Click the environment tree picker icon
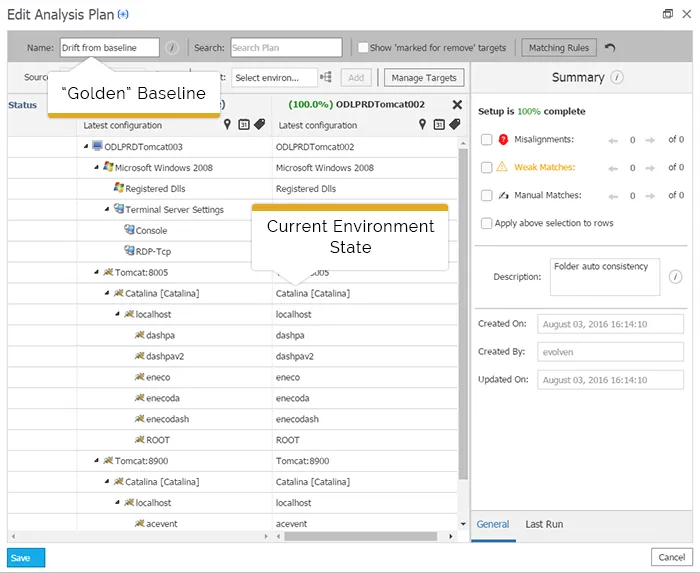Image resolution: width=700 pixels, height=573 pixels. [326, 77]
